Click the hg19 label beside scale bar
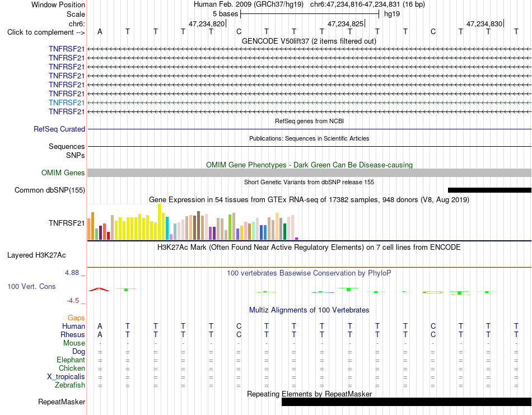532x415 pixels. pyautogui.click(x=392, y=14)
